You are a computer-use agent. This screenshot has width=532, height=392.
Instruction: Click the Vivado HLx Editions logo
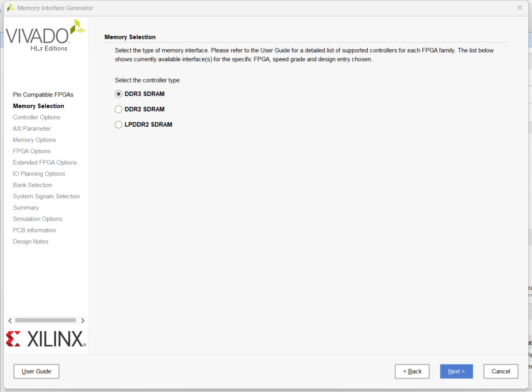(x=46, y=35)
